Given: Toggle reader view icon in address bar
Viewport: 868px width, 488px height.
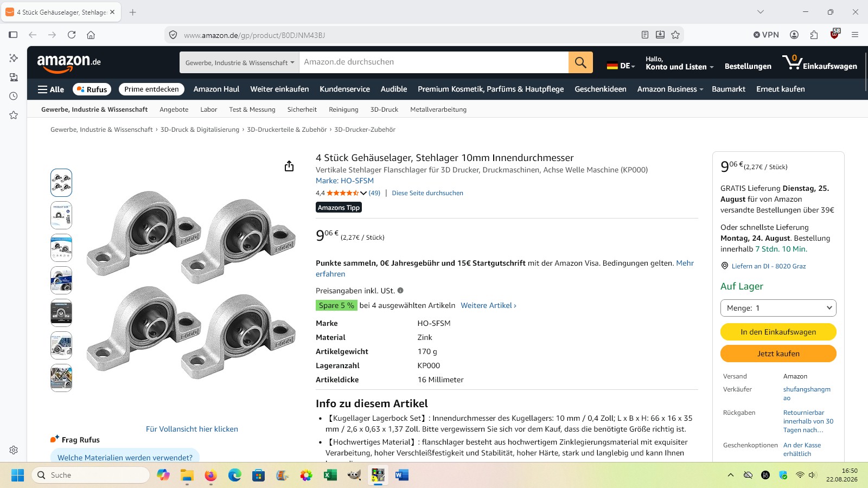Looking at the screenshot, I should tap(645, 35).
